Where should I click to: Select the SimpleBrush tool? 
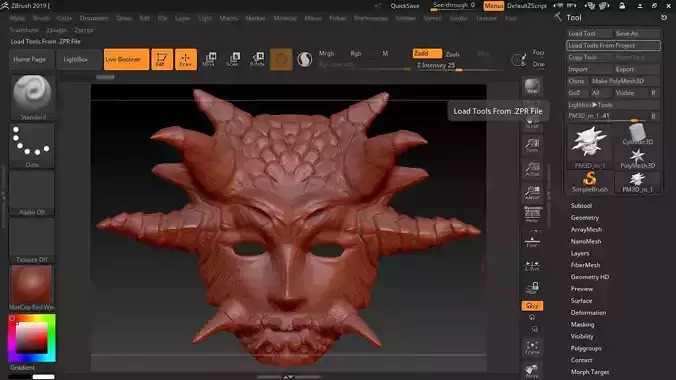(590, 182)
